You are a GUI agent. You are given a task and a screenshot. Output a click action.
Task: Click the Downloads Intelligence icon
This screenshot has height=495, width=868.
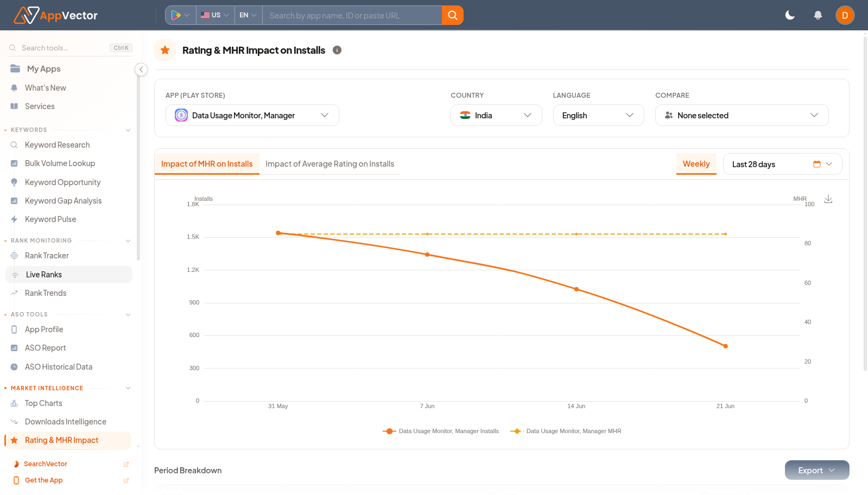tap(14, 422)
